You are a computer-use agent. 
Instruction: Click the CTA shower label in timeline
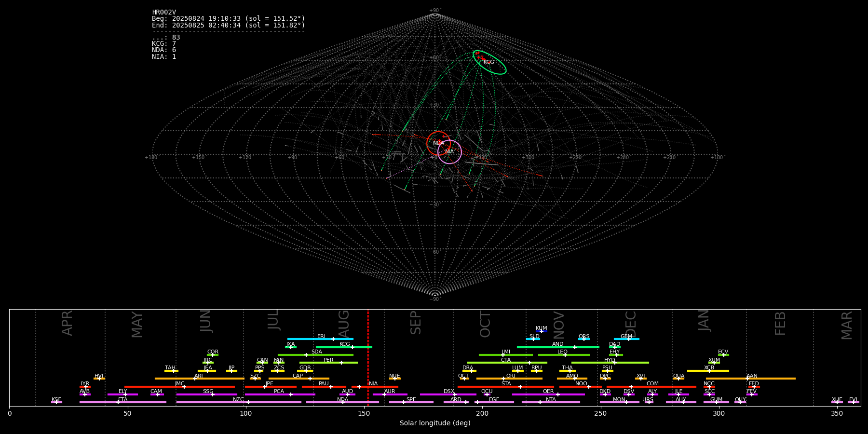point(505,360)
